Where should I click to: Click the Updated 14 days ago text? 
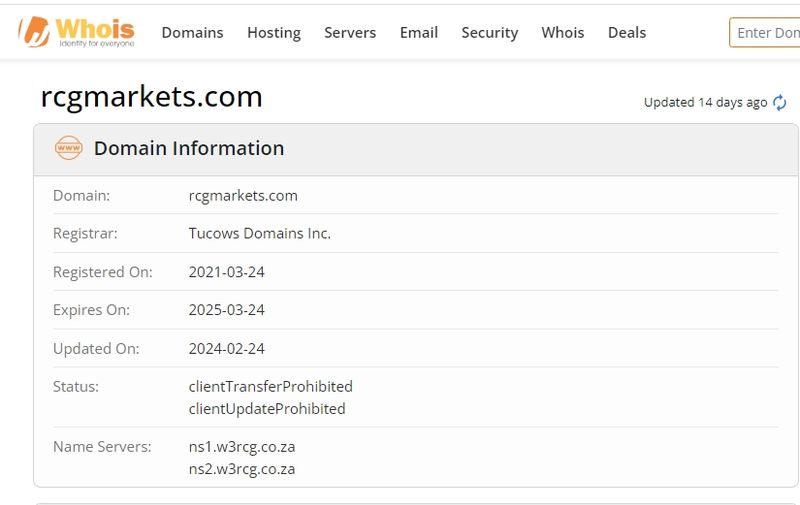point(706,103)
